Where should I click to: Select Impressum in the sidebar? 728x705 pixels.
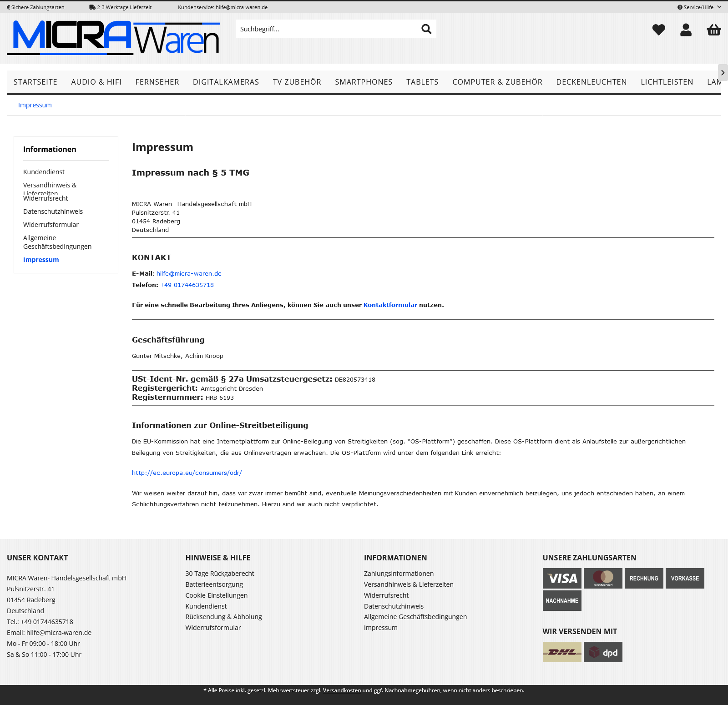pos(41,260)
